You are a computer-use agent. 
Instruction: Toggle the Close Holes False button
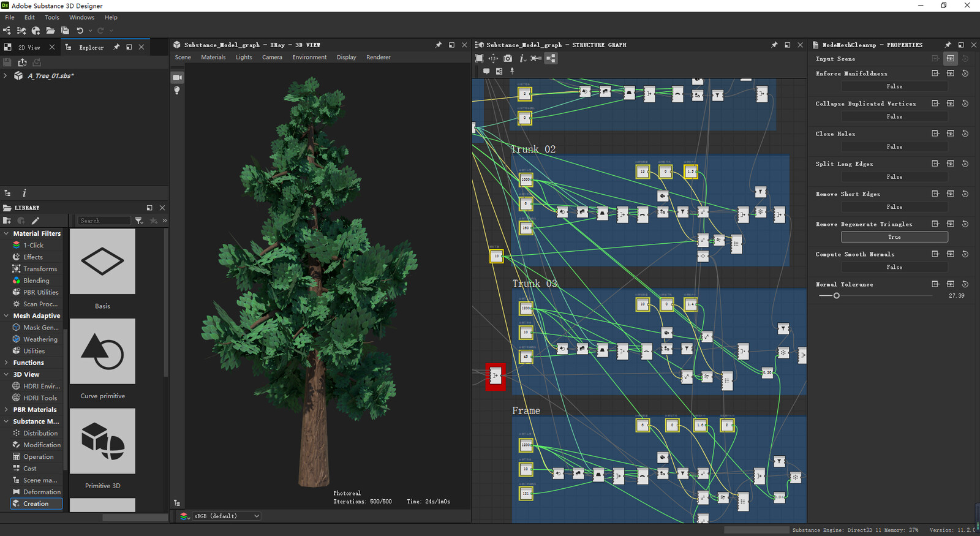click(x=894, y=146)
